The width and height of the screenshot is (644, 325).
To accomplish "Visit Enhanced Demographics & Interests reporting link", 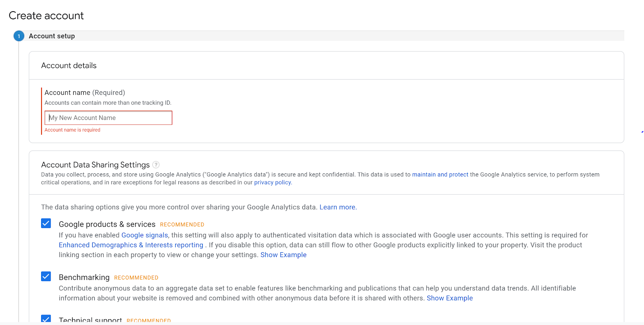I will 131,245.
